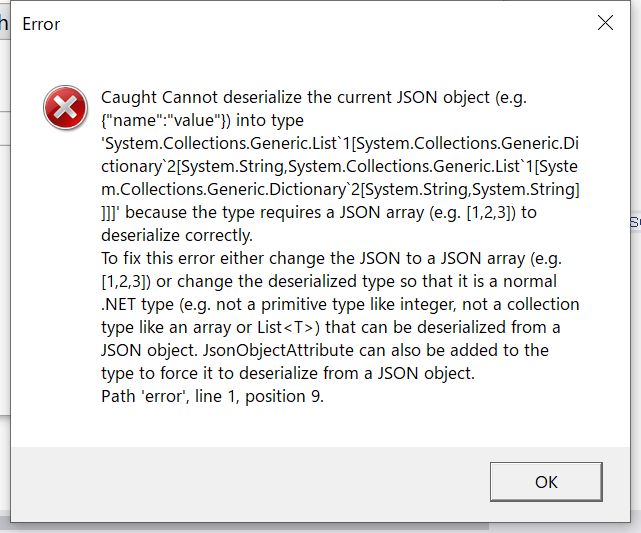Click the line starting 'System.Collections.Generic.List`1
Viewport: 641px width, 533px height.
(x=338, y=143)
